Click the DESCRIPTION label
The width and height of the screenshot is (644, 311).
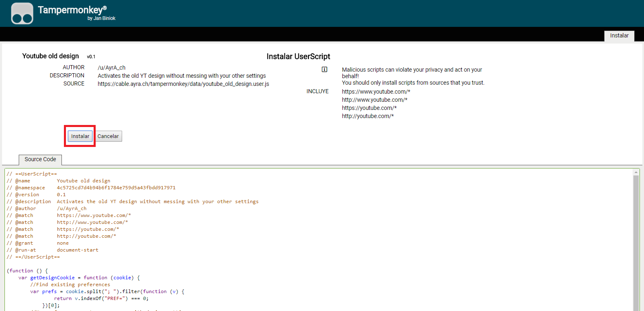[x=67, y=75]
